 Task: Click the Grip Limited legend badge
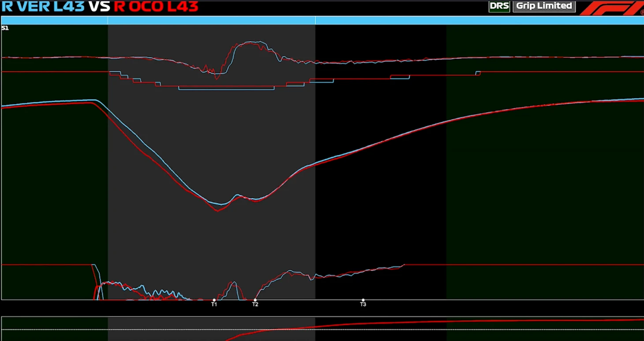tap(544, 6)
